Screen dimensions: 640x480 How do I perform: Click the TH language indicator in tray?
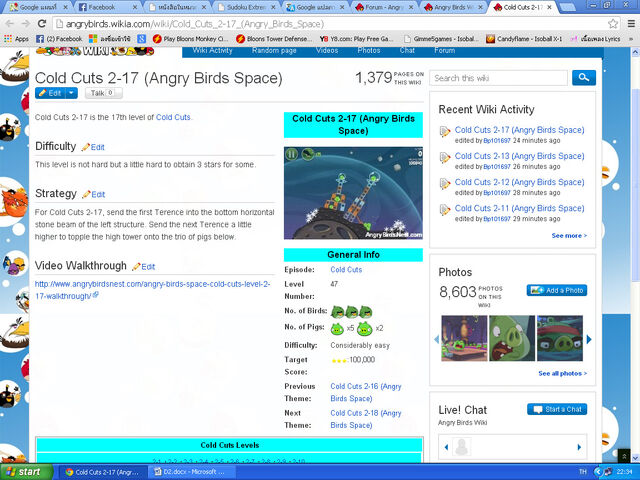point(582,472)
